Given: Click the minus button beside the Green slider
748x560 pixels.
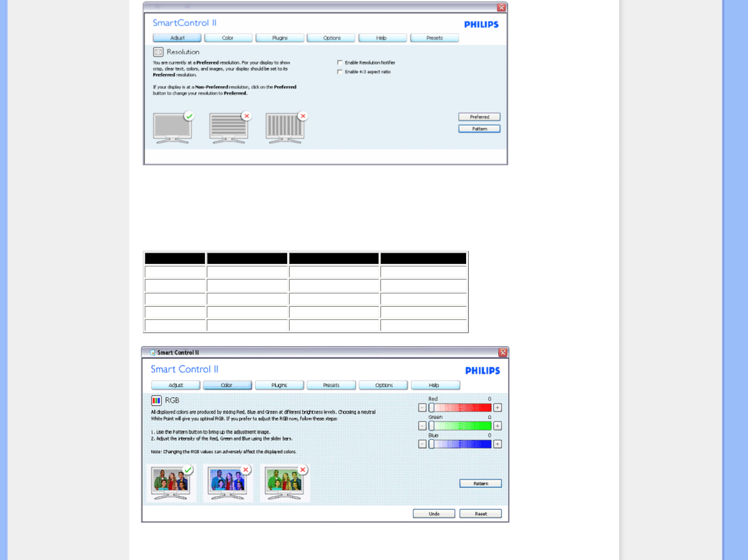Looking at the screenshot, I should coord(422,426).
